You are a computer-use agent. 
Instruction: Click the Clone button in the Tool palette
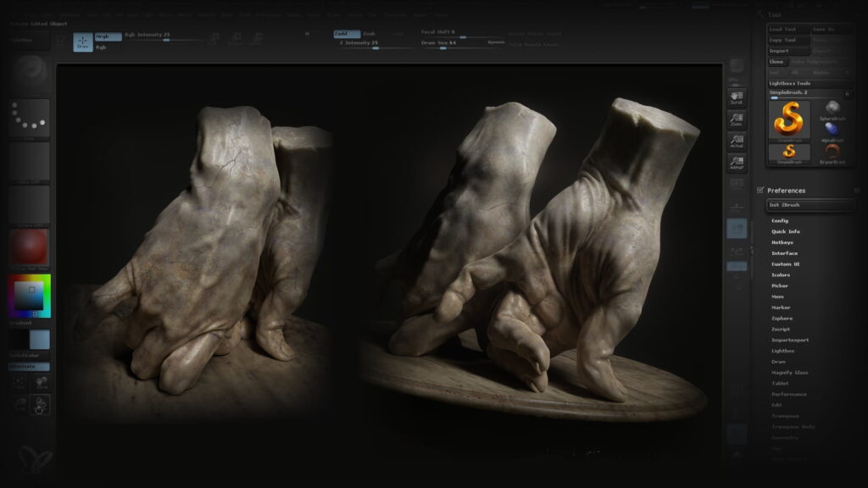click(x=775, y=63)
